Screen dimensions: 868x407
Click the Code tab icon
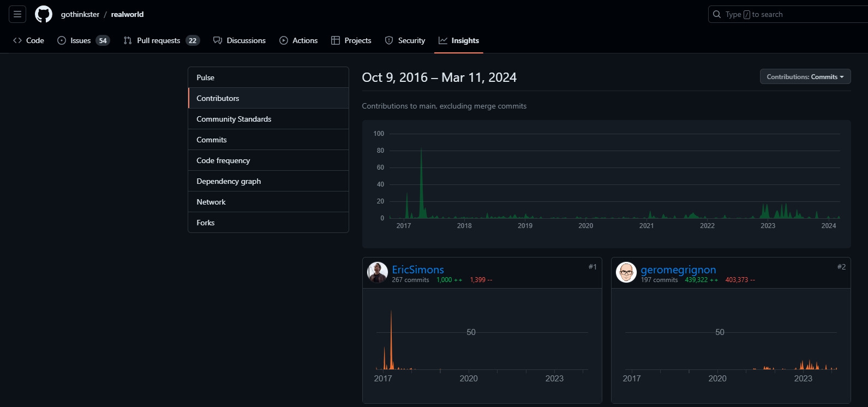click(17, 40)
